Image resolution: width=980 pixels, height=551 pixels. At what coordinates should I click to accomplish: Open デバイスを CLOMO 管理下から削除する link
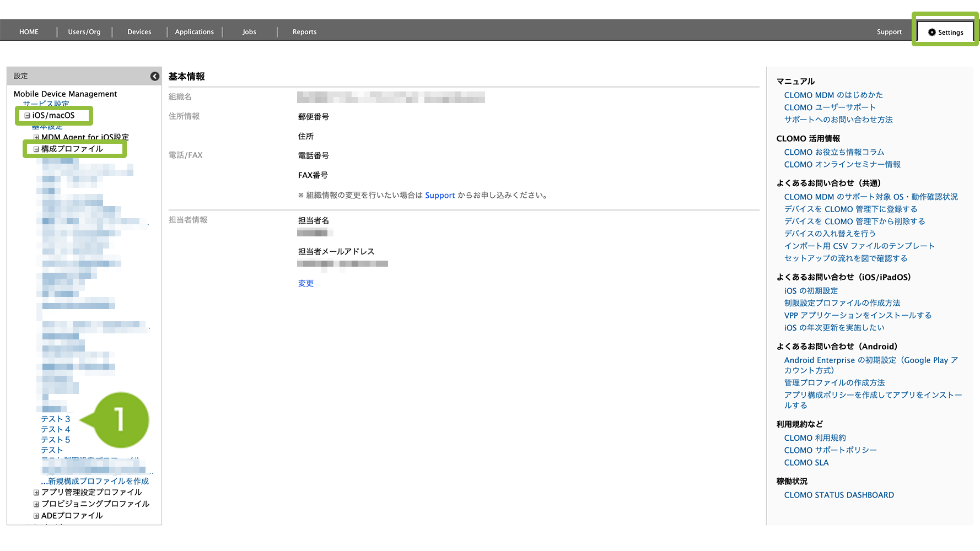[854, 221]
